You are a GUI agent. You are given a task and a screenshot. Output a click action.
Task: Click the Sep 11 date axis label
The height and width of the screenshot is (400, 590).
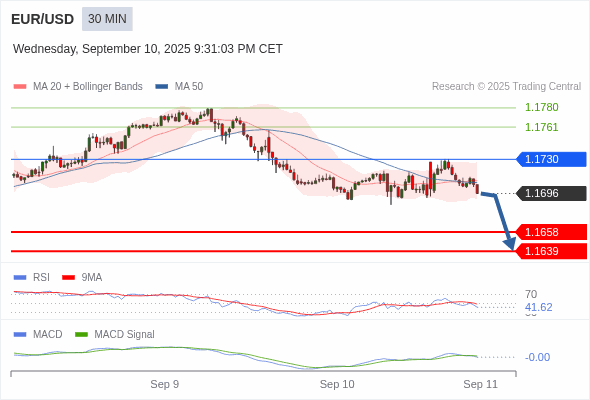pyautogui.click(x=481, y=384)
